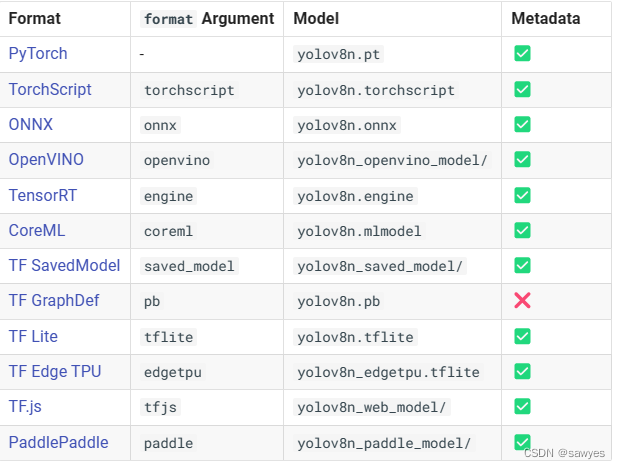Click the TF.js metadata green checkmark
The height and width of the screenshot is (469, 620).
tap(522, 406)
